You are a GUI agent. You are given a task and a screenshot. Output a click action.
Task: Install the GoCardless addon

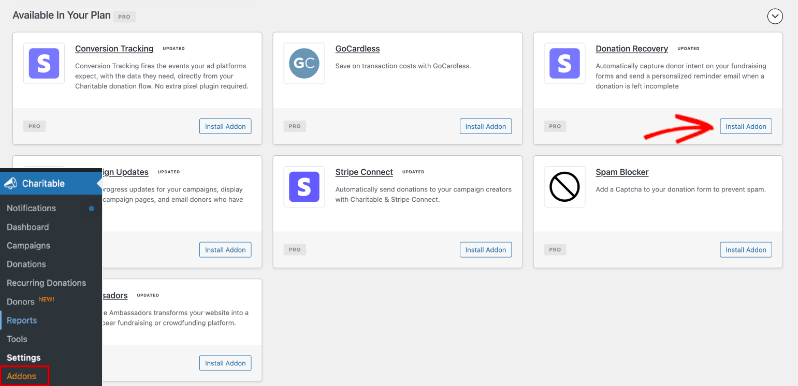pyautogui.click(x=486, y=126)
